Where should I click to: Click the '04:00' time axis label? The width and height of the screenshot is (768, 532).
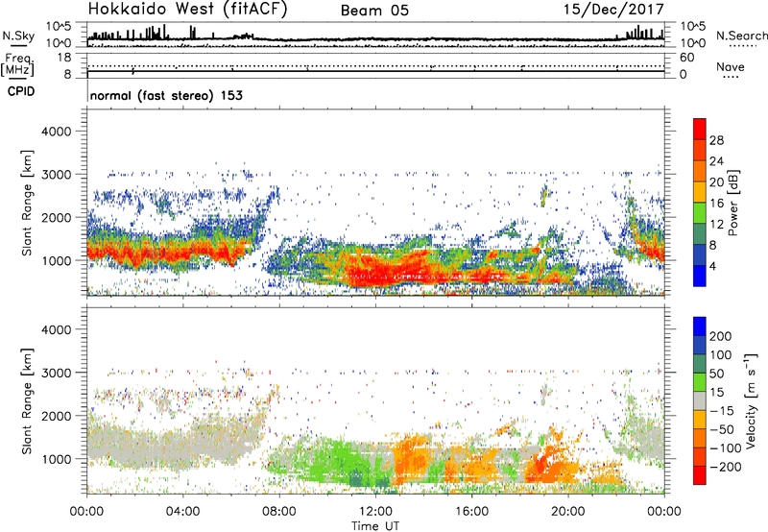pyautogui.click(x=183, y=512)
